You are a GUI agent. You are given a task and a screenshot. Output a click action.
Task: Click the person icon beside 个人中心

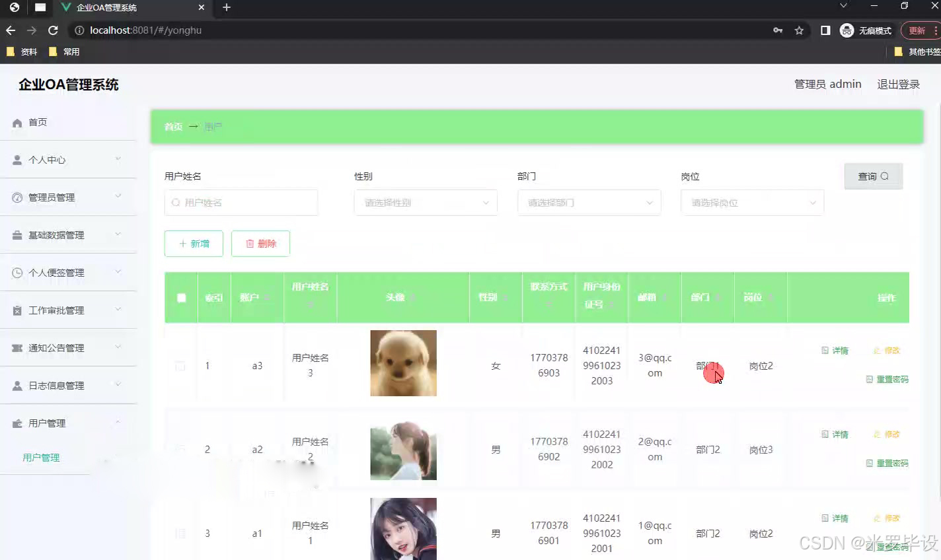tap(15, 159)
